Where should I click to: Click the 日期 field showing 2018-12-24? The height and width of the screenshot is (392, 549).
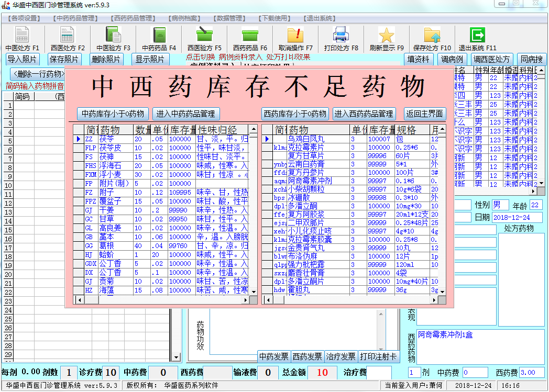tap(517, 218)
